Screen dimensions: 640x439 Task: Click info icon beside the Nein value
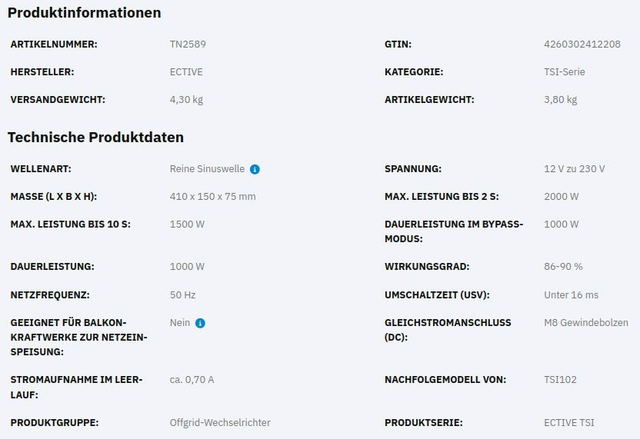pyautogui.click(x=200, y=323)
